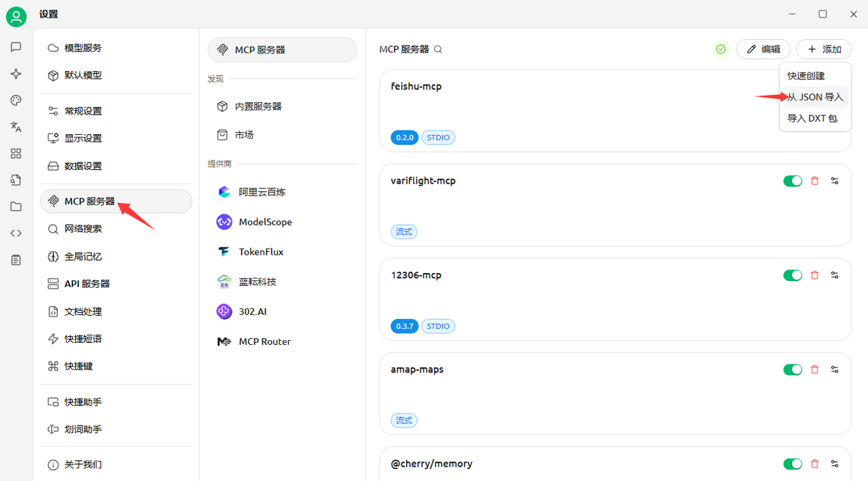Select the TokenFlux provider
This screenshot has height=481, width=868.
tap(282, 252)
